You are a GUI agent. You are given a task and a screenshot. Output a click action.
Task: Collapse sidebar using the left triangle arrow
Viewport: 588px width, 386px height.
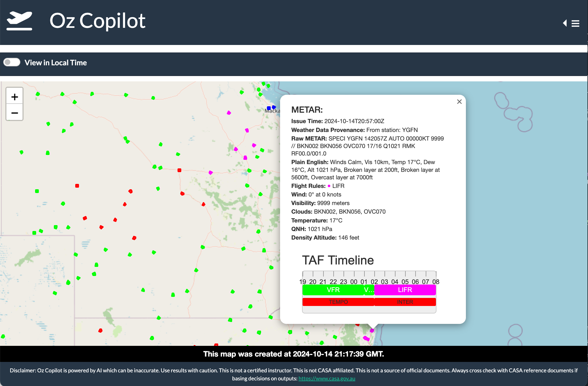(565, 23)
